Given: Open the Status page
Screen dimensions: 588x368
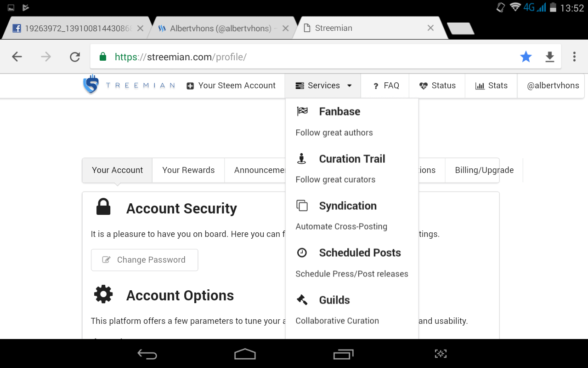Looking at the screenshot, I should pyautogui.click(x=437, y=86).
